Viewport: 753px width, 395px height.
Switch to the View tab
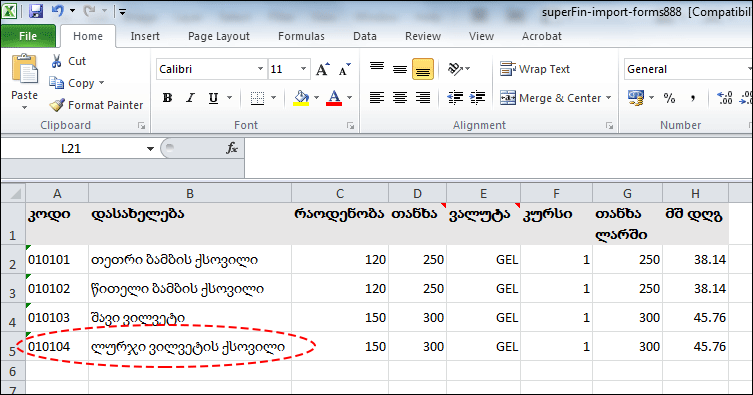[481, 36]
